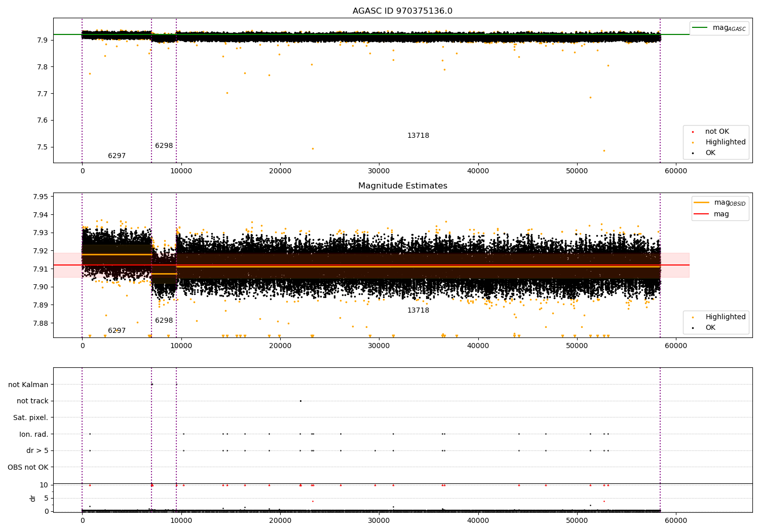The height and width of the screenshot is (532, 760).
Task: Click the 7.88 y-axis tick in middle plot
Action: (x=40, y=323)
